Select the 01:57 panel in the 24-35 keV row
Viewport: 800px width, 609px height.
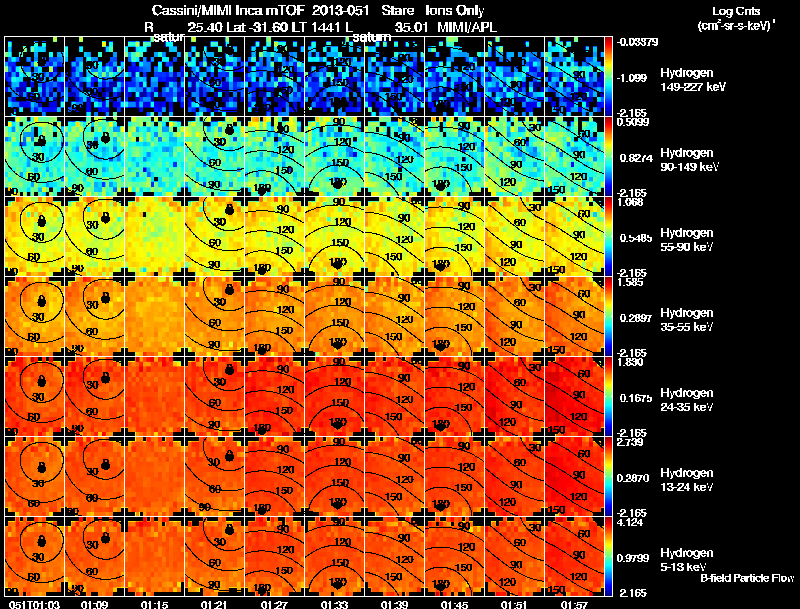(x=574, y=397)
